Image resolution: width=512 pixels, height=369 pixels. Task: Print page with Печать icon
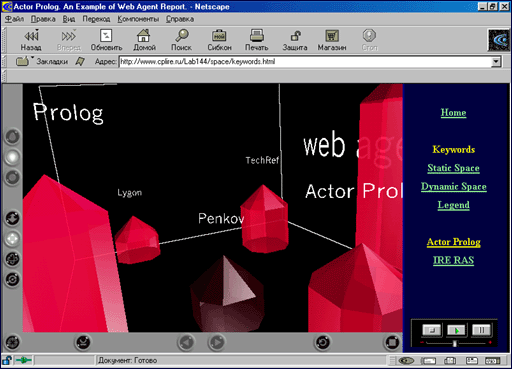(x=257, y=40)
